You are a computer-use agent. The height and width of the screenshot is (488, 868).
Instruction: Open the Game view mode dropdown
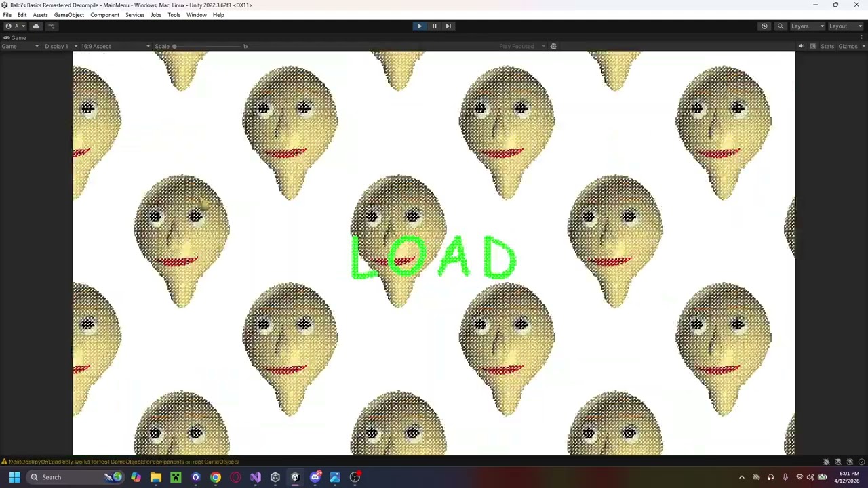20,46
